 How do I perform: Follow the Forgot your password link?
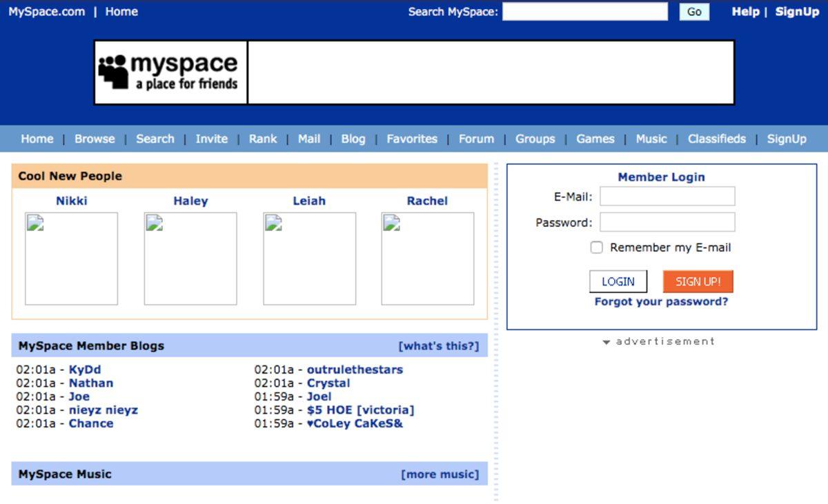[x=661, y=302]
